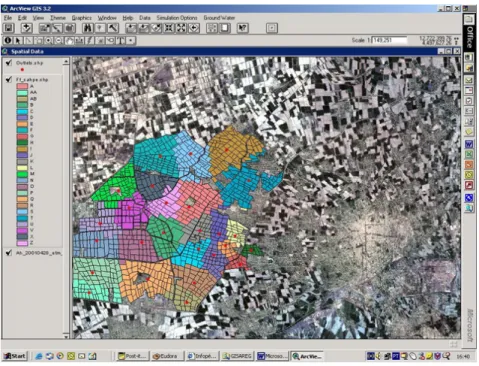Select the Pan hand tool

[69, 41]
